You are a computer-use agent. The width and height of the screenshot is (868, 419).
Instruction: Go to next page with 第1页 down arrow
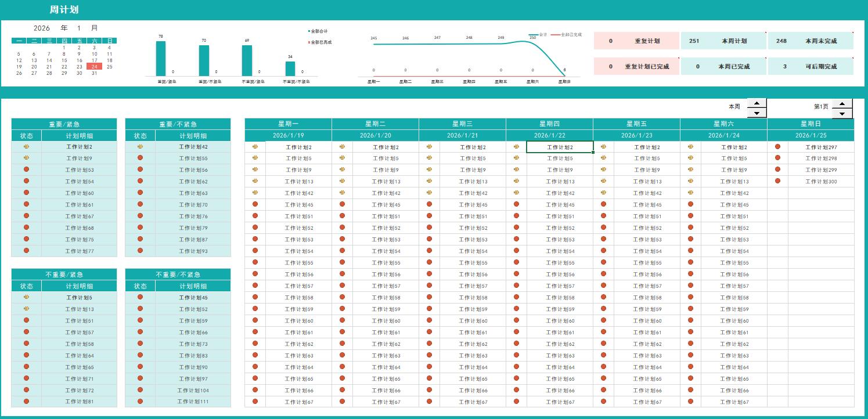842,113
